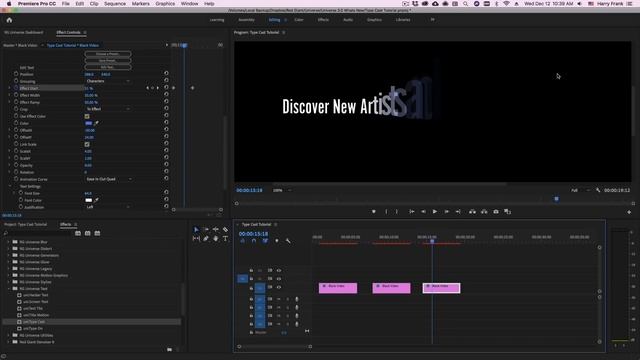Select the Slip tool
Screen dimensions: 640x360
196,238
